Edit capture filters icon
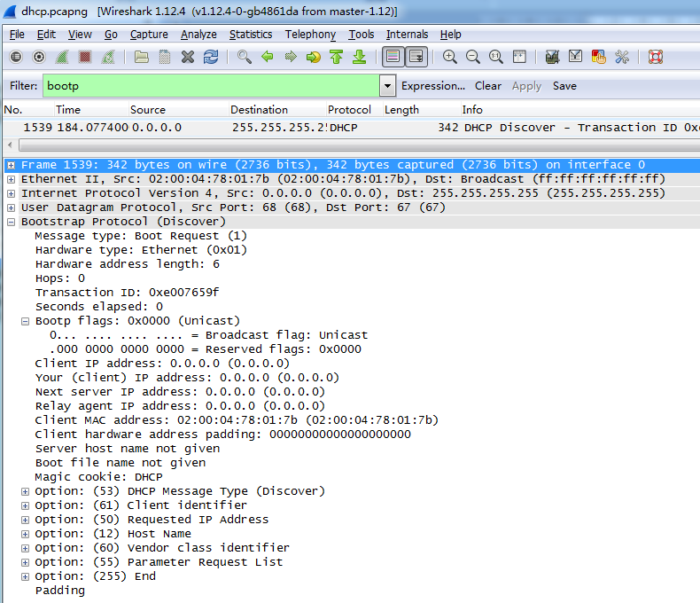 point(552,57)
